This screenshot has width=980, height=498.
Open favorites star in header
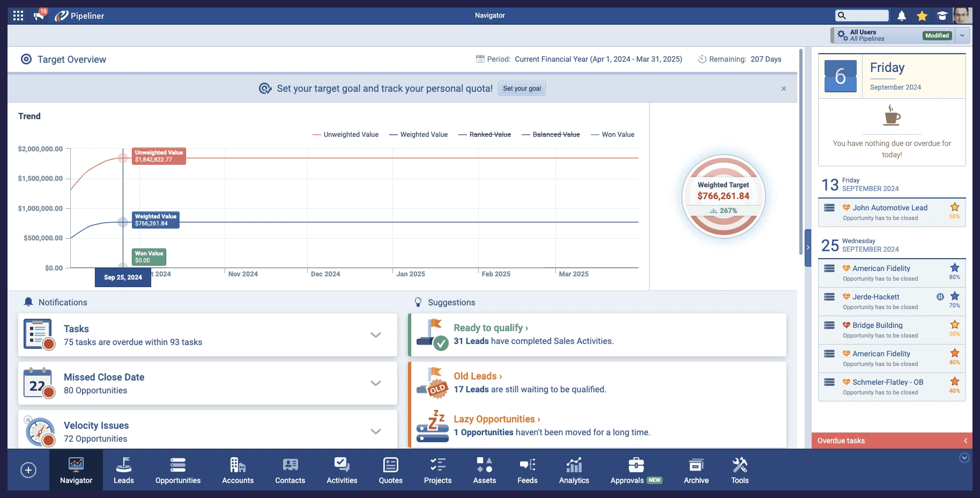(922, 16)
